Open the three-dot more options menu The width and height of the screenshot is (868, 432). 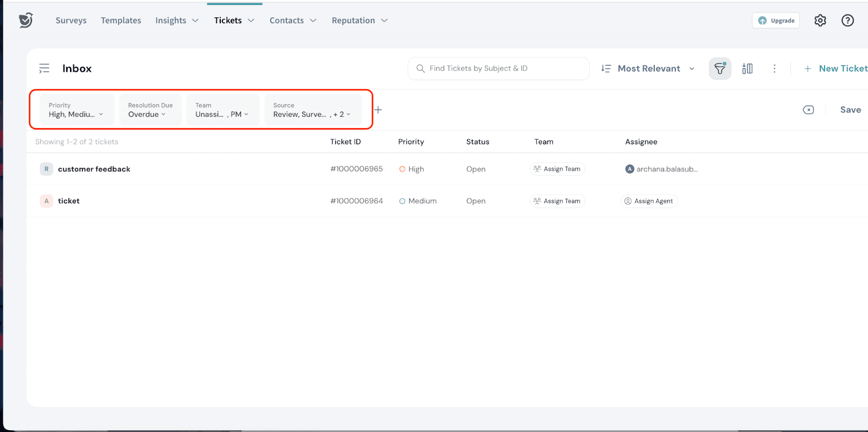(x=774, y=69)
